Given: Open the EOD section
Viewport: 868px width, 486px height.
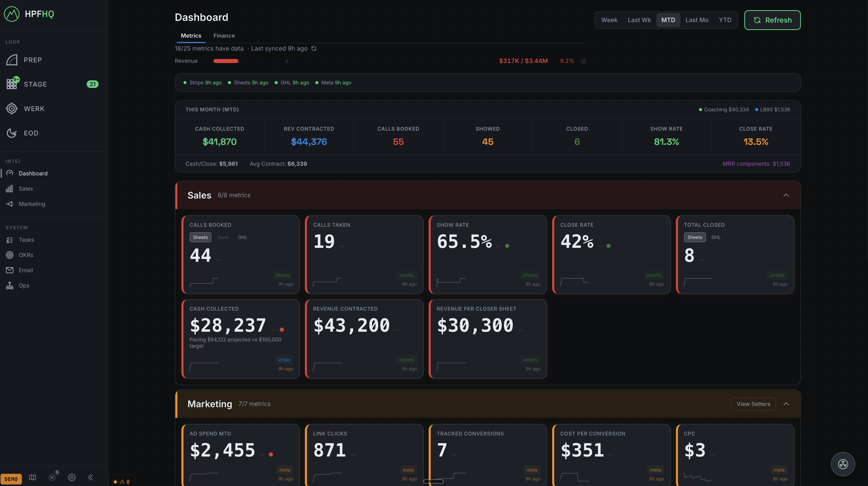Looking at the screenshot, I should (31, 133).
